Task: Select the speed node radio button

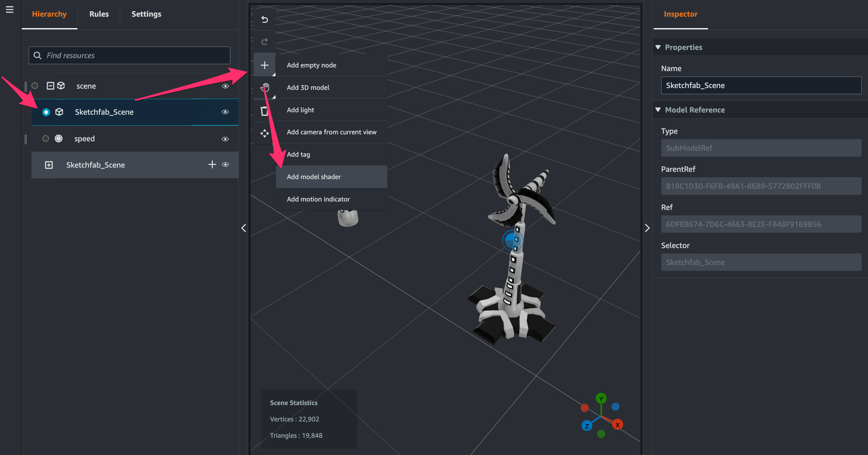Action: click(45, 139)
